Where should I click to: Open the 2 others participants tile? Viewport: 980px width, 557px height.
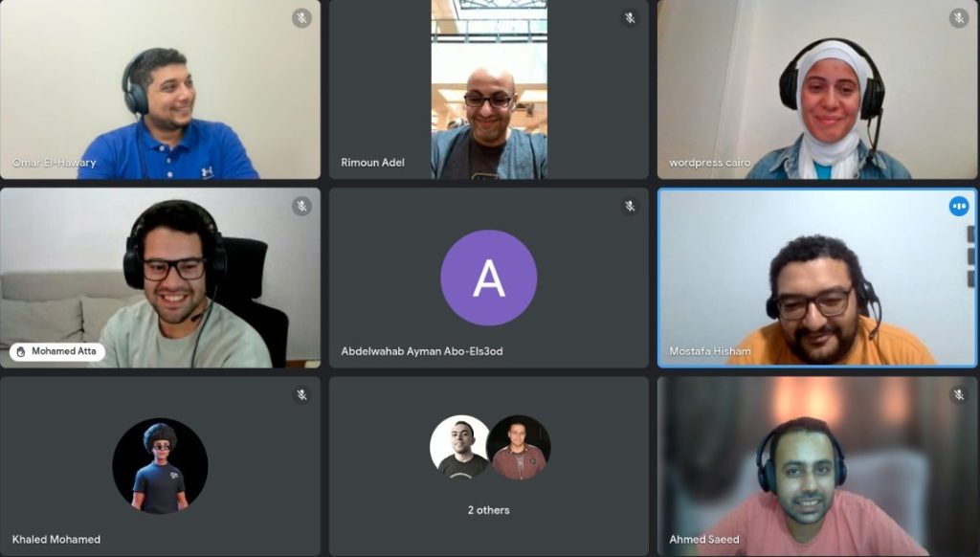489,466
